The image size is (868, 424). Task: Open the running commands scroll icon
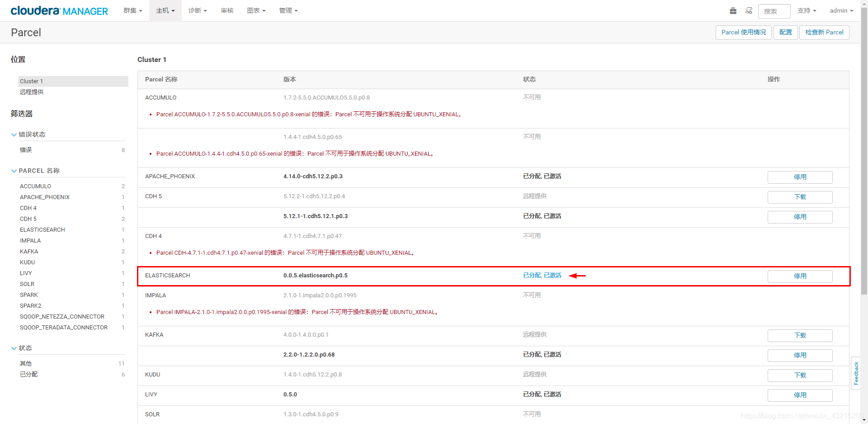tap(749, 10)
